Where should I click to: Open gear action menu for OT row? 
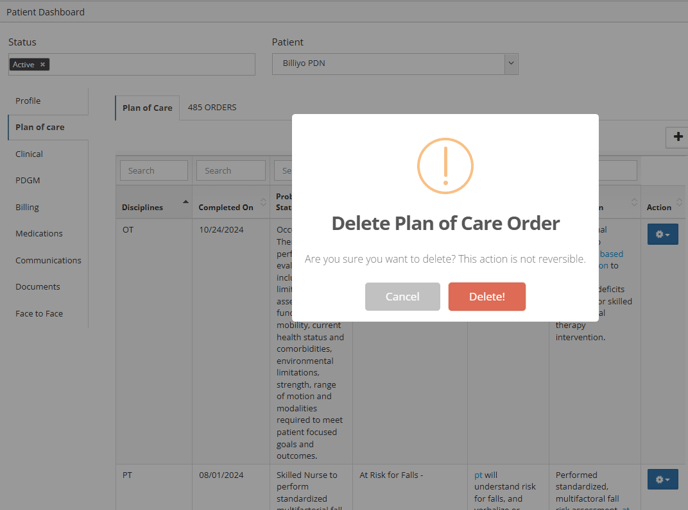click(663, 234)
